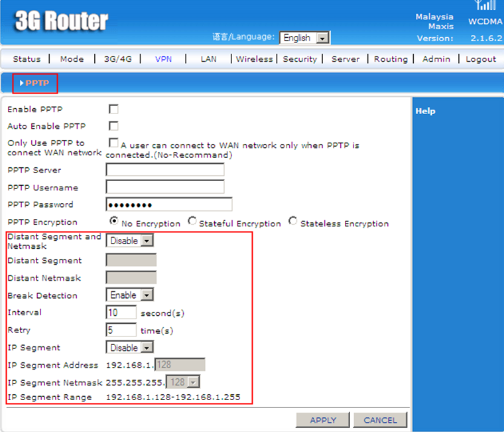
Task: Switch to the Security menu
Action: coord(300,59)
